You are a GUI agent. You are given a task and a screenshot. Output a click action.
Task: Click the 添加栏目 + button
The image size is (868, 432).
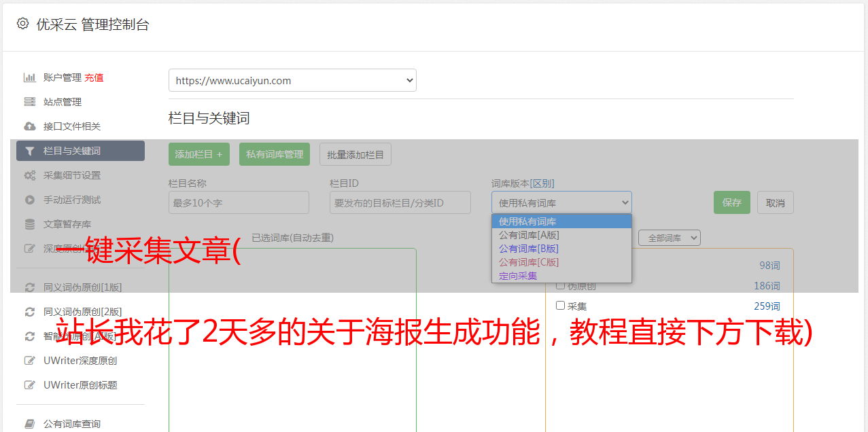tap(199, 154)
